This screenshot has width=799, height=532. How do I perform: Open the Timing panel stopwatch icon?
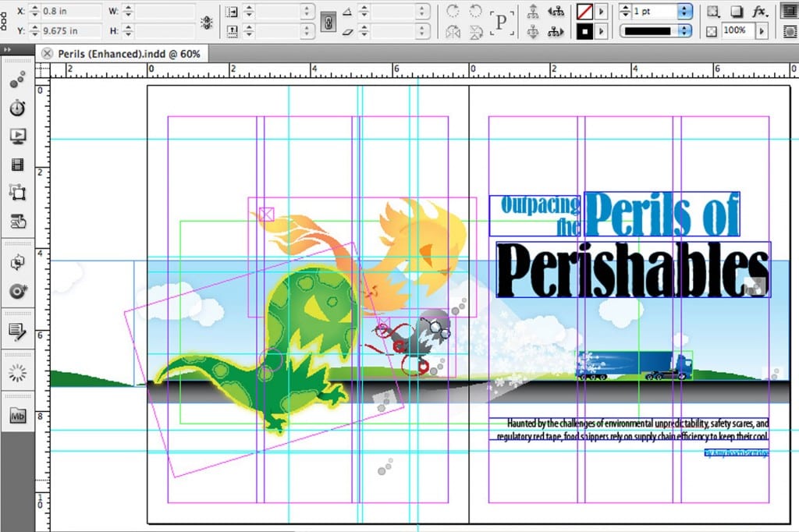click(17, 108)
